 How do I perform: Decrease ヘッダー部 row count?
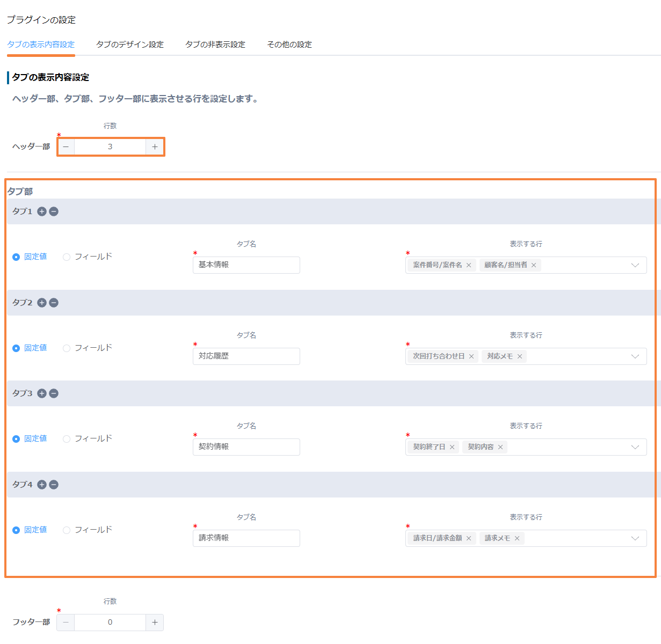coord(66,147)
